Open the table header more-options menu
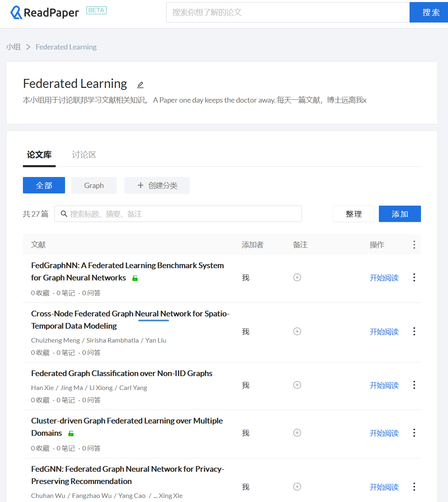This screenshot has height=502, width=448. pyautogui.click(x=414, y=244)
